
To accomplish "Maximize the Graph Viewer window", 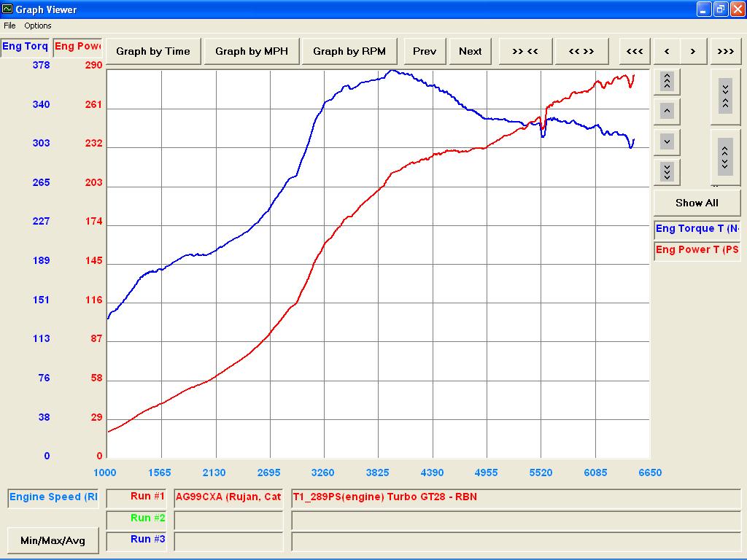I will tap(721, 9).
